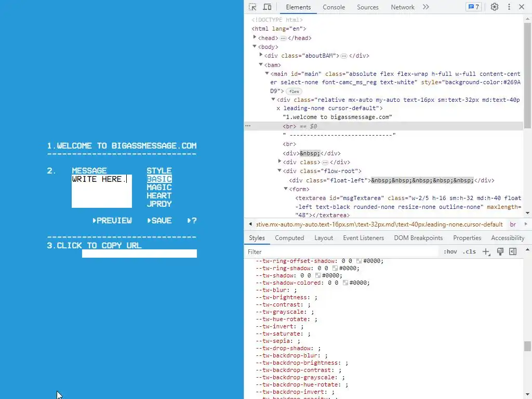
Task: Open the ring-offset-shadow color swatch
Action: pos(358,261)
